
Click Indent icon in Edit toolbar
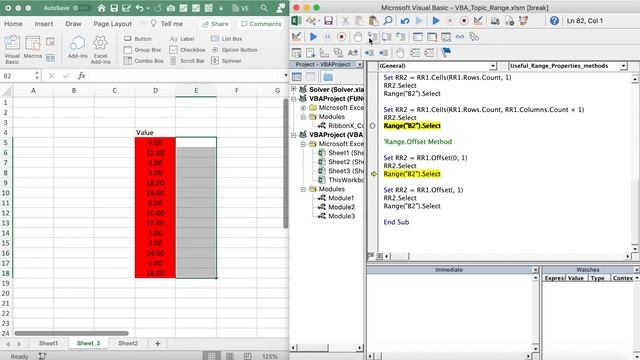click(369, 52)
